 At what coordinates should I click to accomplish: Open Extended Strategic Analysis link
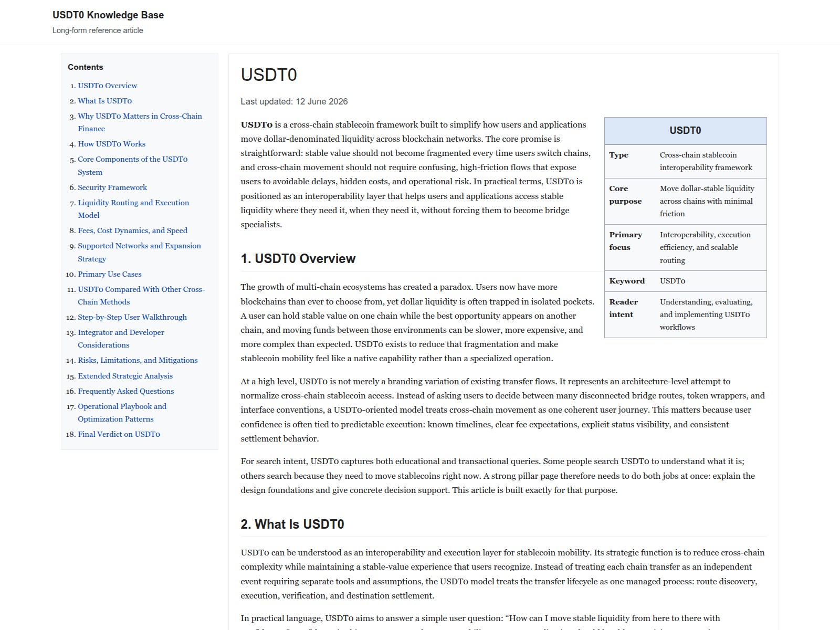tap(125, 376)
